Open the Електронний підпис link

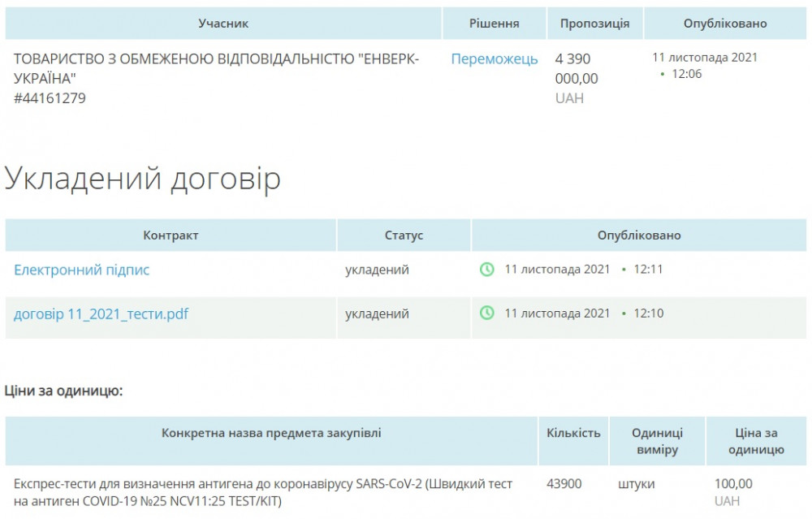pyautogui.click(x=82, y=270)
